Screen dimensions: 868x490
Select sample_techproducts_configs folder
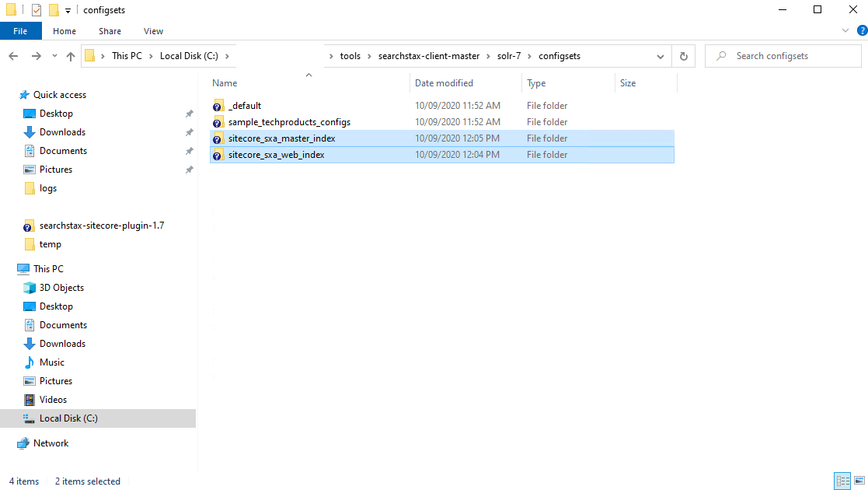290,122
